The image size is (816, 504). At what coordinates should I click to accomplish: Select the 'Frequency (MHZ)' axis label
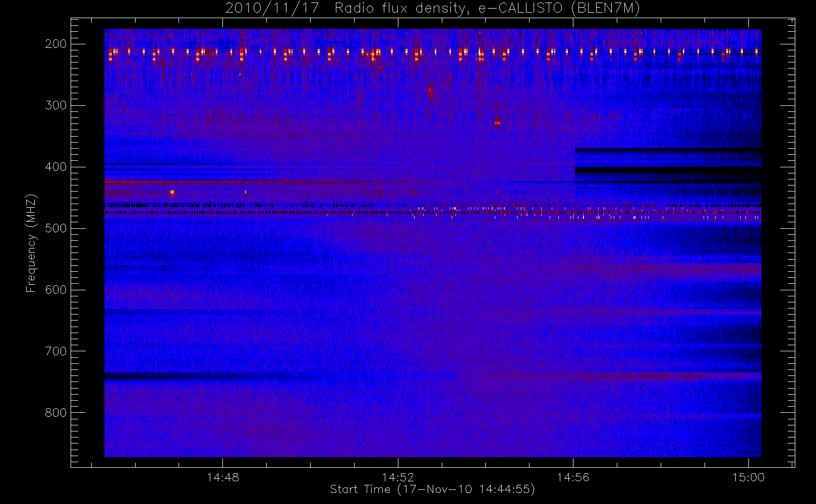pos(31,243)
